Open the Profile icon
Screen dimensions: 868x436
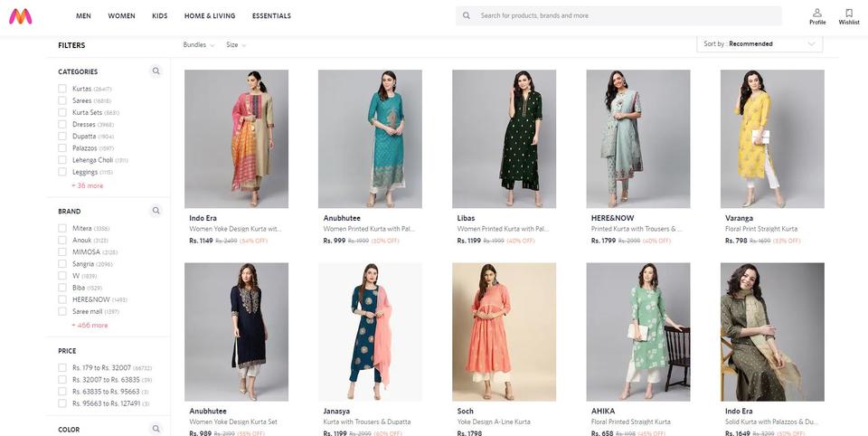(816, 13)
